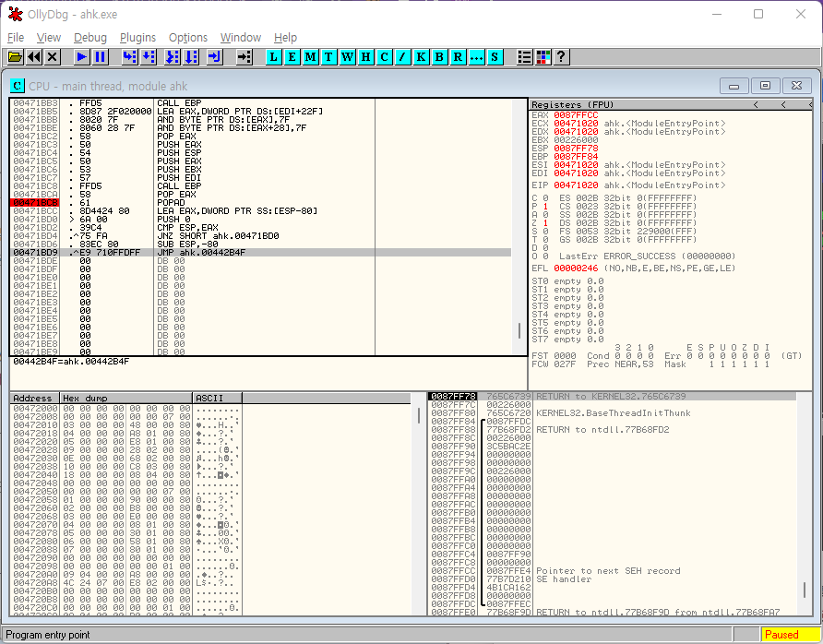This screenshot has width=823, height=644.
Task: Toggle the P flag value in registers
Action: tap(545, 207)
